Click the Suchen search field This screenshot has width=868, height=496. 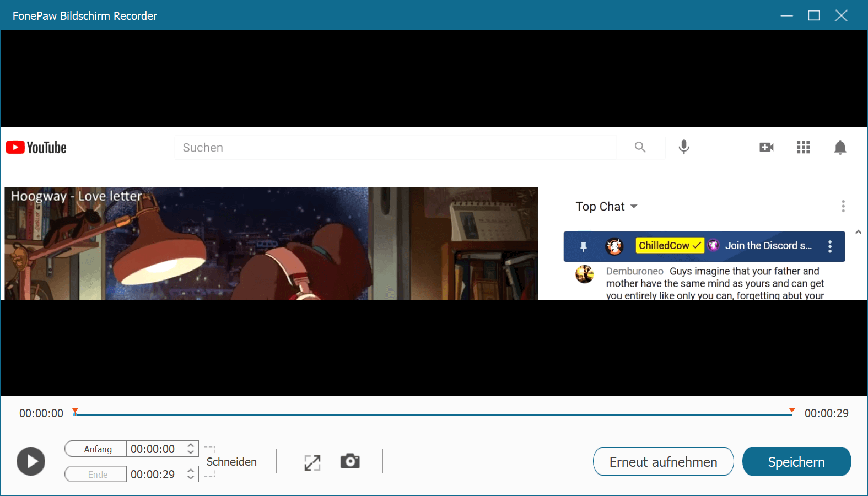(395, 148)
